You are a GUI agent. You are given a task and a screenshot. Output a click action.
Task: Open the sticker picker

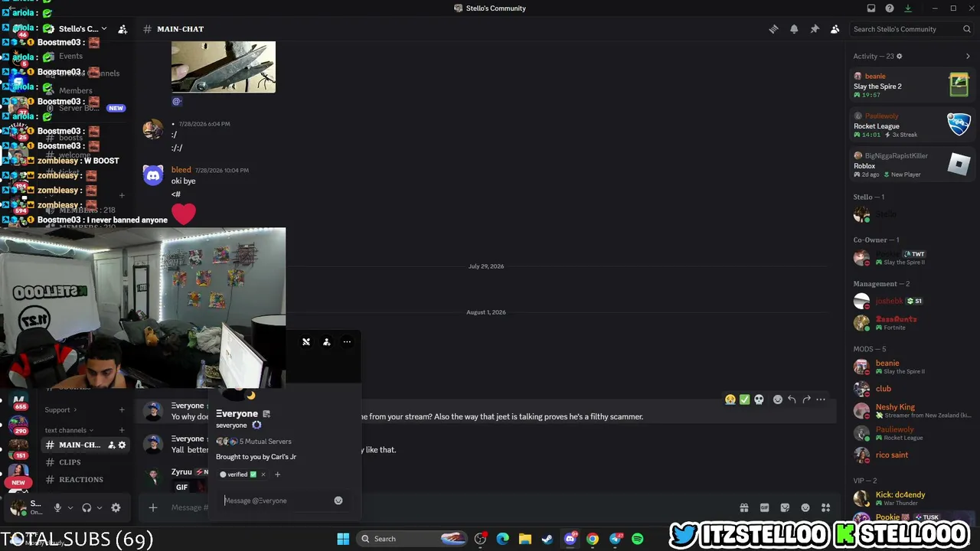tap(785, 507)
